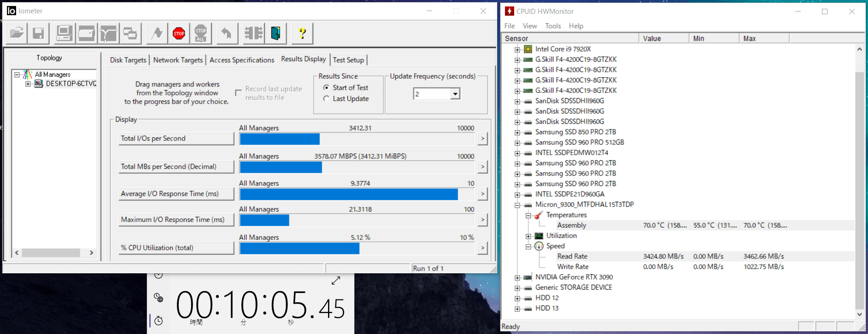868x334 pixels.
Task: Expand the Intel Core i9 7920X node
Action: [517, 49]
